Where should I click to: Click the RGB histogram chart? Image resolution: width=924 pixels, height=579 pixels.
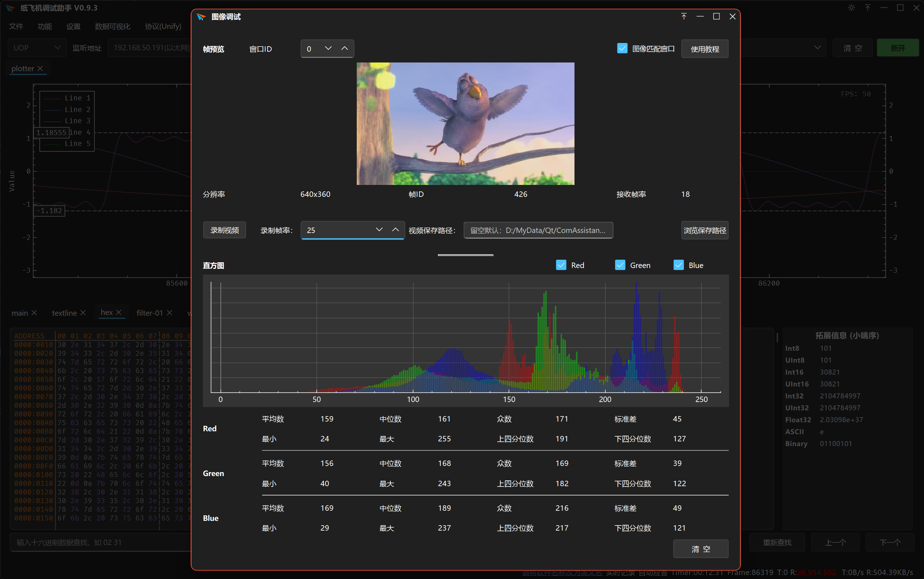pyautogui.click(x=465, y=341)
